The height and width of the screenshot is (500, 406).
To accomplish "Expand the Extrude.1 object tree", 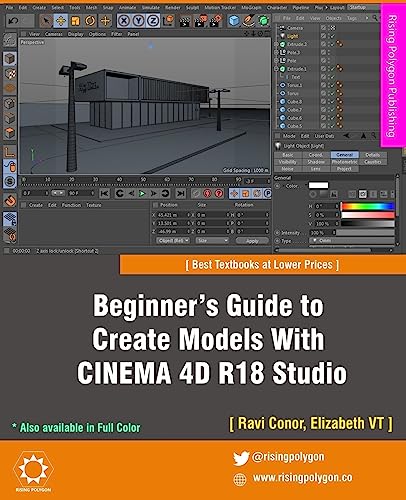I will click(277, 69).
